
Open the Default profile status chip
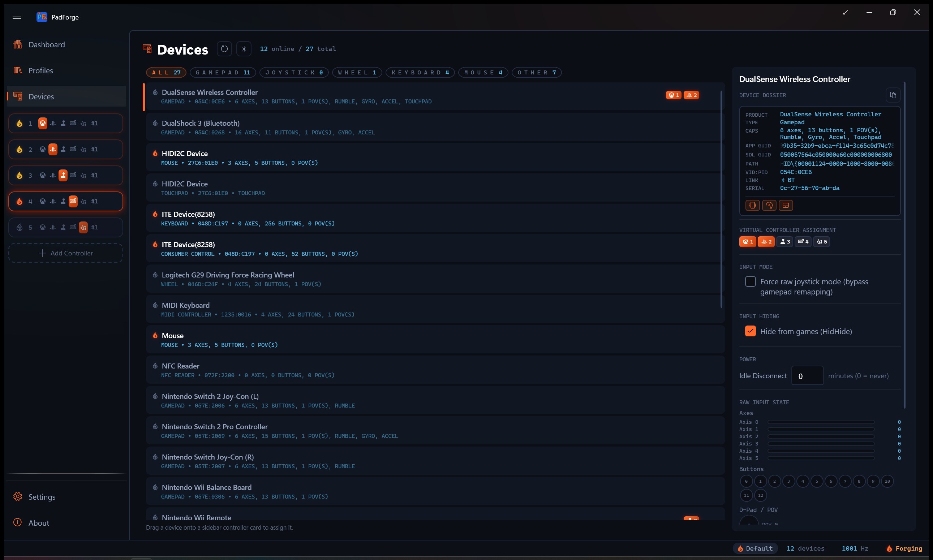point(755,548)
